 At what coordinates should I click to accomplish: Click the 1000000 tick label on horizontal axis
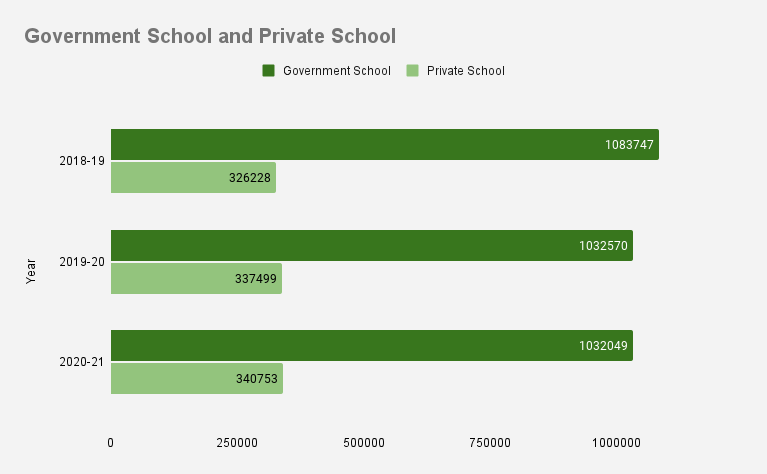[614, 443]
